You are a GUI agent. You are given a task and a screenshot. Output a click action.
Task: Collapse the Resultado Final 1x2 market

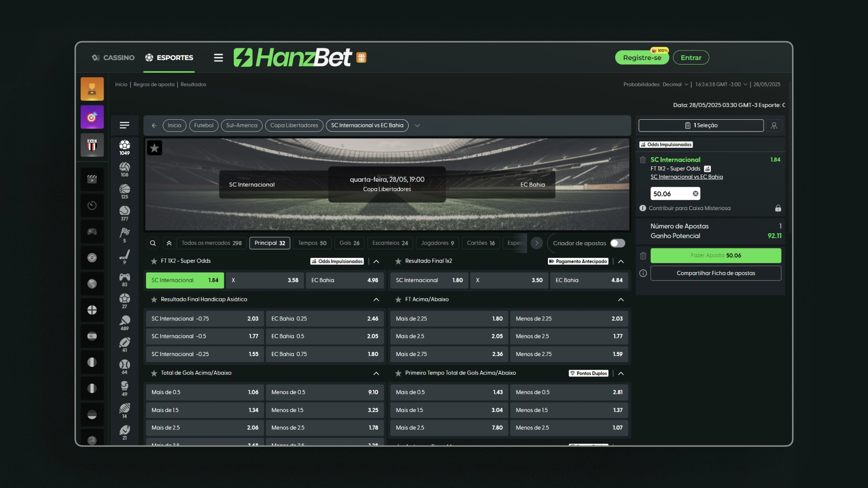pos(621,261)
